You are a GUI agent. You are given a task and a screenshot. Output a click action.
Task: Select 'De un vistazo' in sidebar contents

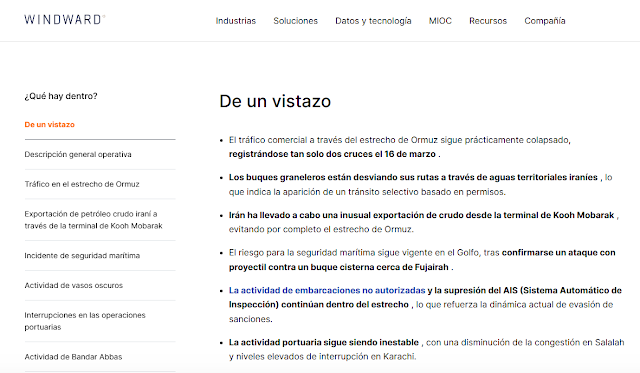click(49, 124)
